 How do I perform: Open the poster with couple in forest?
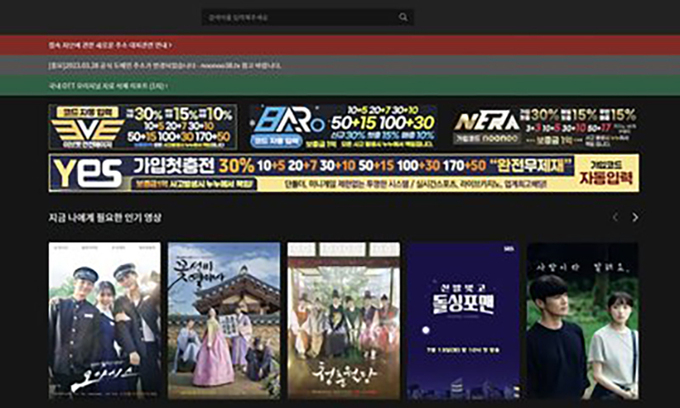[x=582, y=320]
